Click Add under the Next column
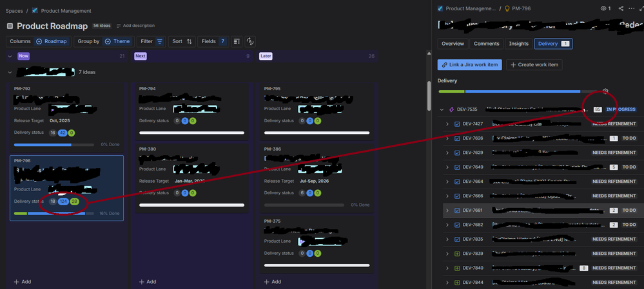Screen dimensions: 644x289 147,282
